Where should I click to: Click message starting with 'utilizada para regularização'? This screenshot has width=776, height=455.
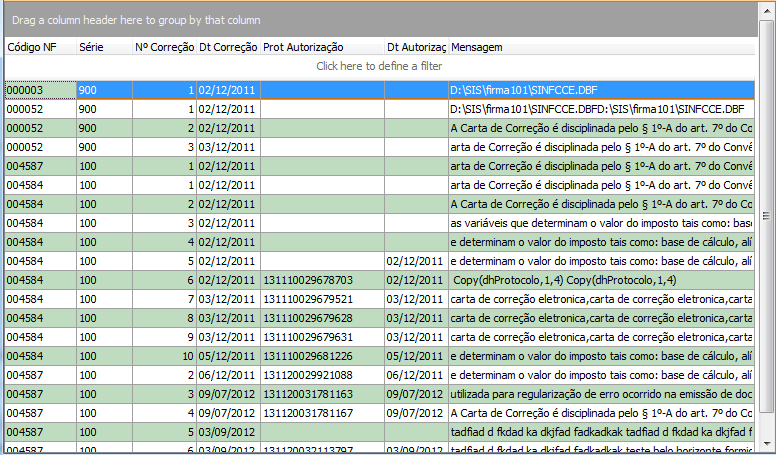click(600, 394)
